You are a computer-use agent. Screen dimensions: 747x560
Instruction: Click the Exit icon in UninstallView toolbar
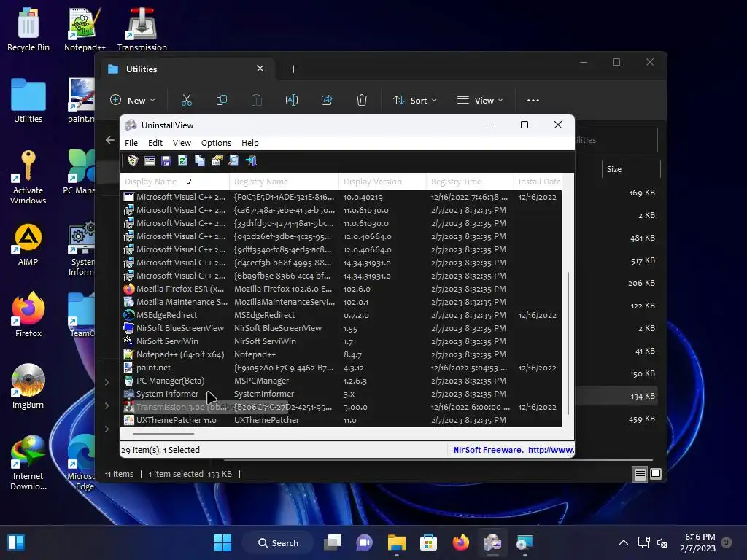pos(251,160)
